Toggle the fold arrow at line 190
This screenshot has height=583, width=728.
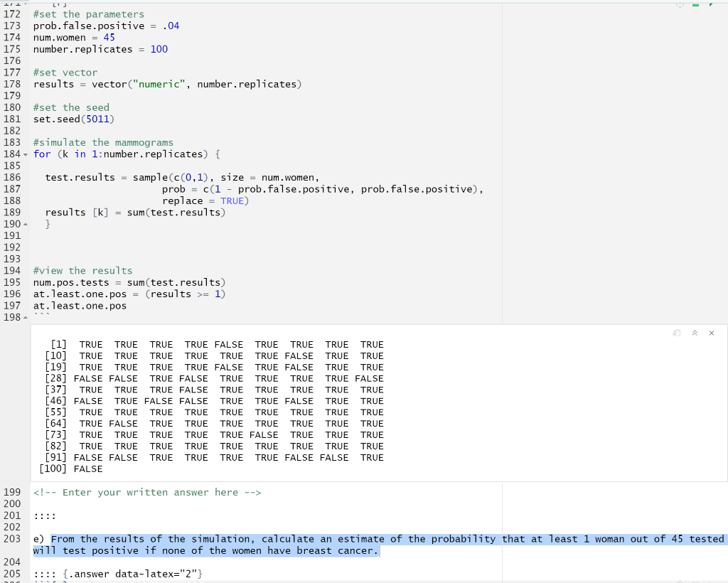(x=25, y=224)
